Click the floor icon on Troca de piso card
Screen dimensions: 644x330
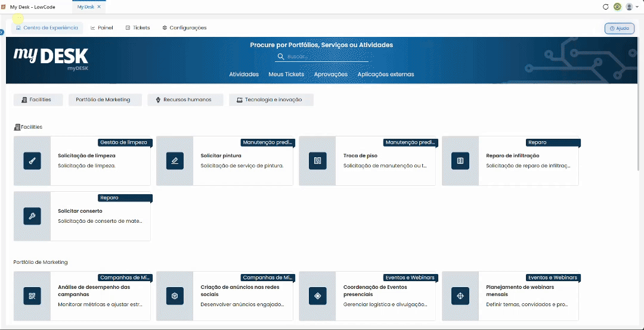click(317, 161)
